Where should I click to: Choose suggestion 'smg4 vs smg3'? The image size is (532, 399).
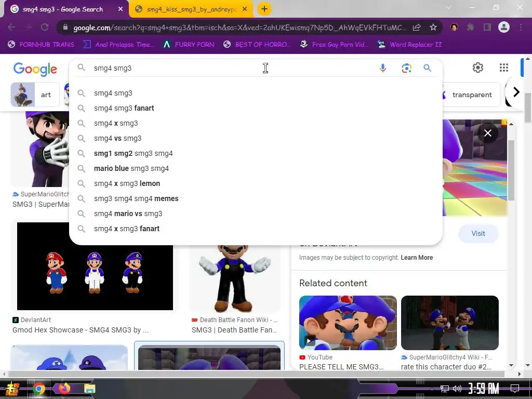click(x=256, y=138)
